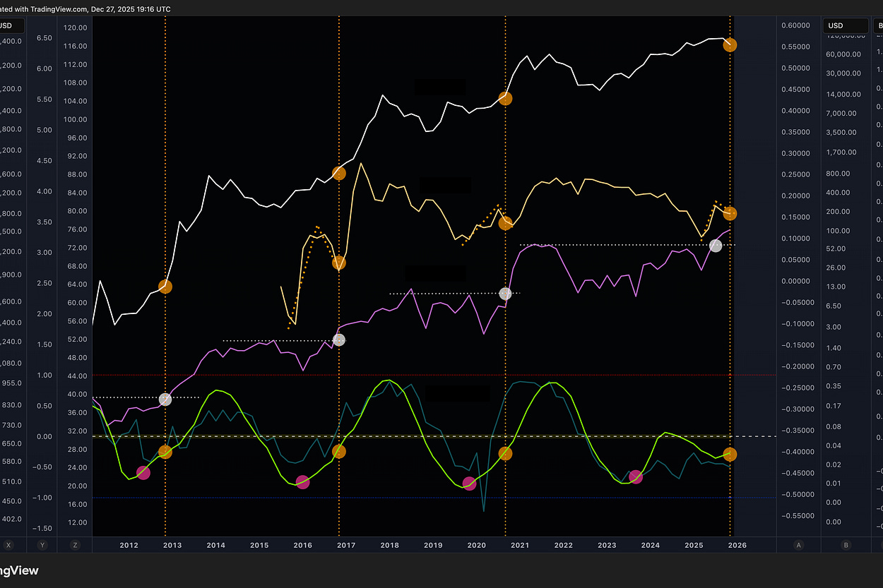The width and height of the screenshot is (883, 588).
Task: Select orange marker on yellow line at 2017
Action: (x=339, y=263)
